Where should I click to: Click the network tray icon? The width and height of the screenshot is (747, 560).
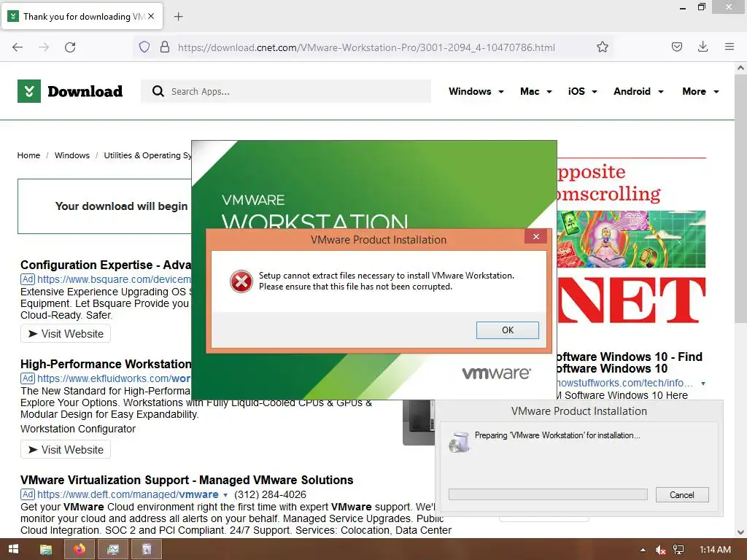click(x=678, y=550)
